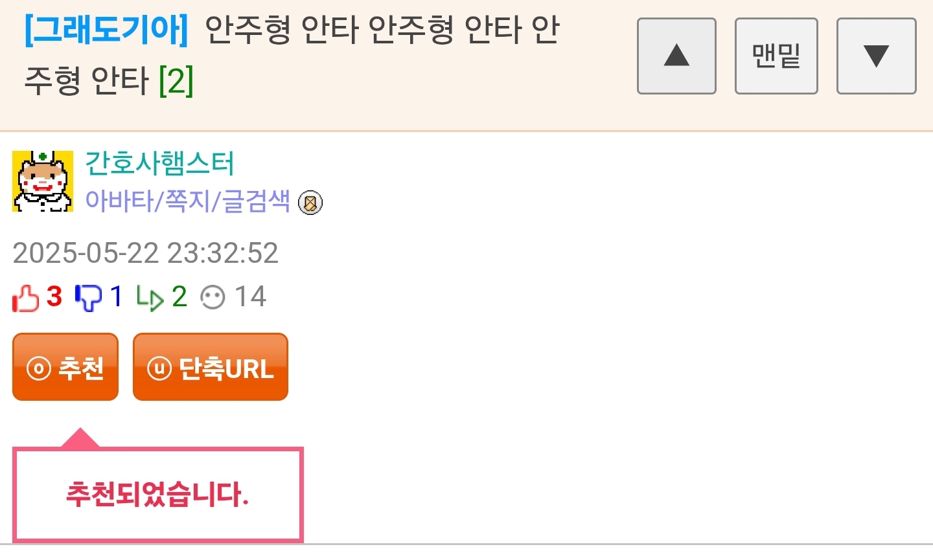Click the reply count number 2
The height and width of the screenshot is (560, 933).
tap(179, 297)
